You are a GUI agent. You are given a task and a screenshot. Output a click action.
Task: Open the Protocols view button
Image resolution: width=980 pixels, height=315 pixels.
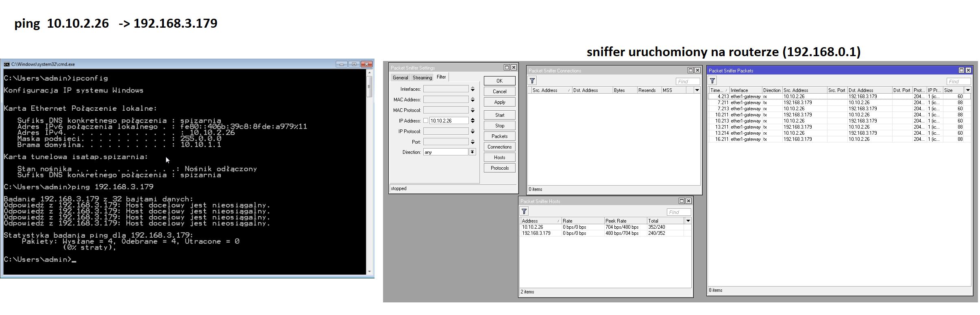point(499,168)
